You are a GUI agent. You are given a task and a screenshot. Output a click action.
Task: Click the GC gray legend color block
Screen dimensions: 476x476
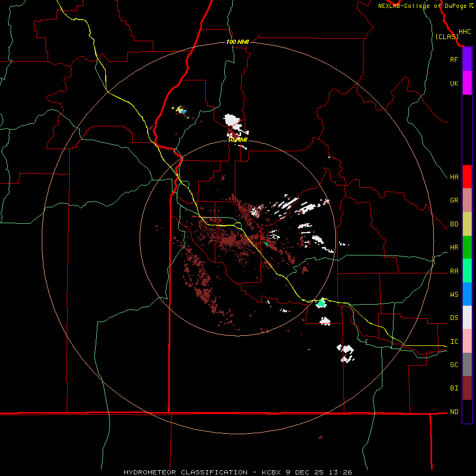tap(467, 364)
